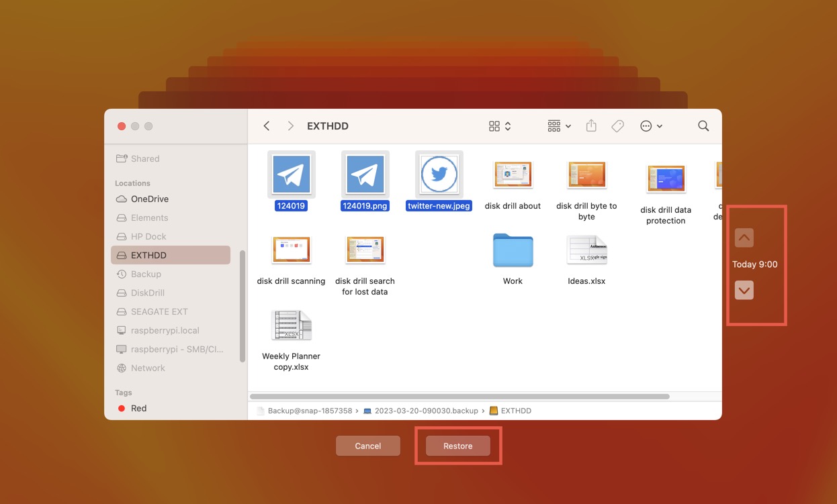Screen dimensions: 837x504
Task: Expand the Group By options dropdown
Action: point(559,126)
